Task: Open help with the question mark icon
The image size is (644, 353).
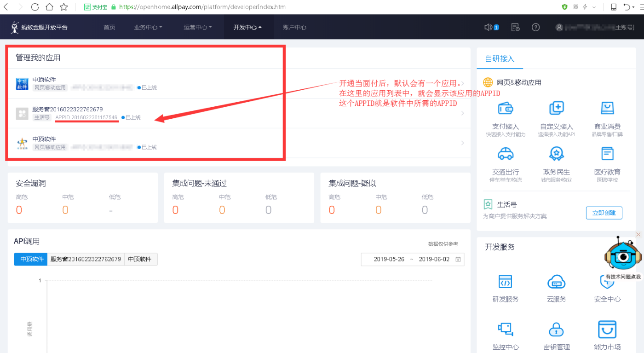Action: (535, 27)
